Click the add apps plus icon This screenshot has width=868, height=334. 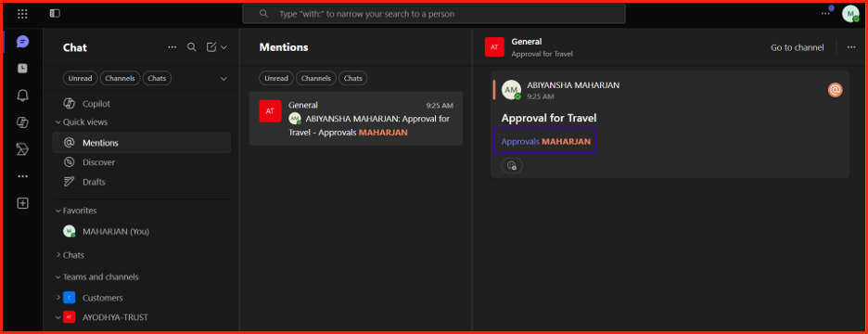pyautogui.click(x=22, y=203)
